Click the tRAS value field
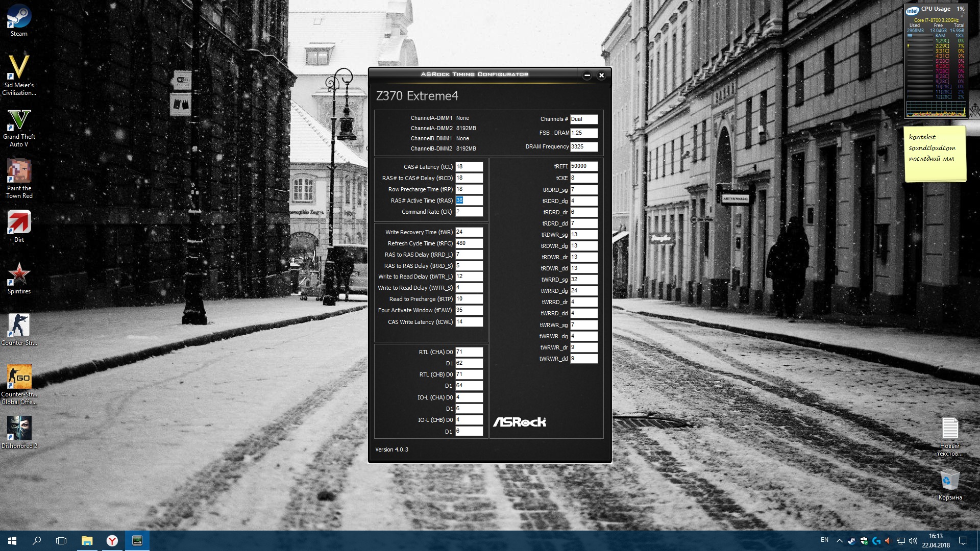Viewport: 980px width, 551px height. pyautogui.click(x=469, y=201)
